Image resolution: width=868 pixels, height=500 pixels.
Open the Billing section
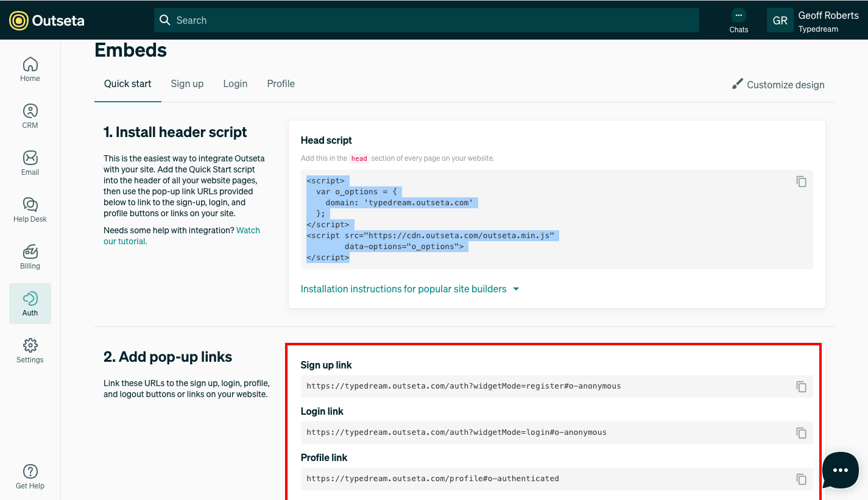pos(30,257)
